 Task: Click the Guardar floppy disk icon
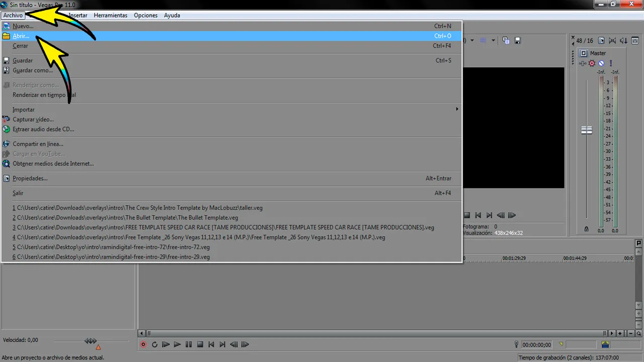(7, 60)
